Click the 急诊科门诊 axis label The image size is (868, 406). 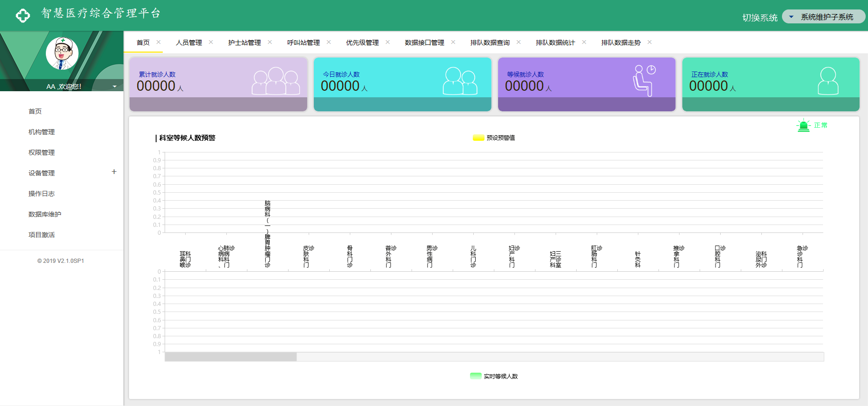[x=803, y=256]
